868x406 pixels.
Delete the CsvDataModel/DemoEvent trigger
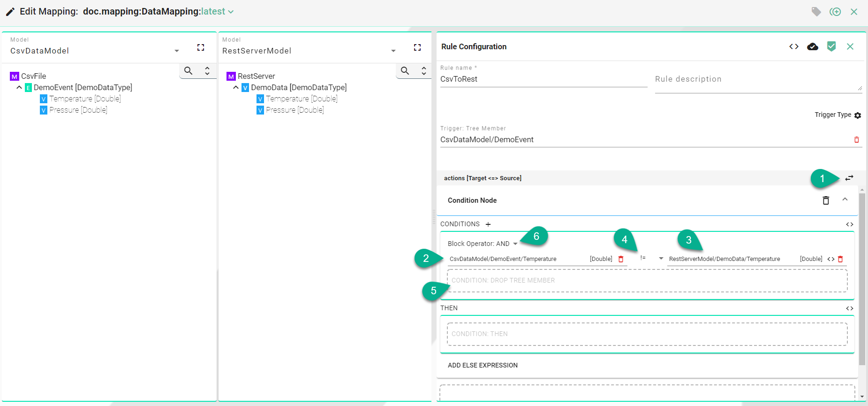tap(856, 140)
